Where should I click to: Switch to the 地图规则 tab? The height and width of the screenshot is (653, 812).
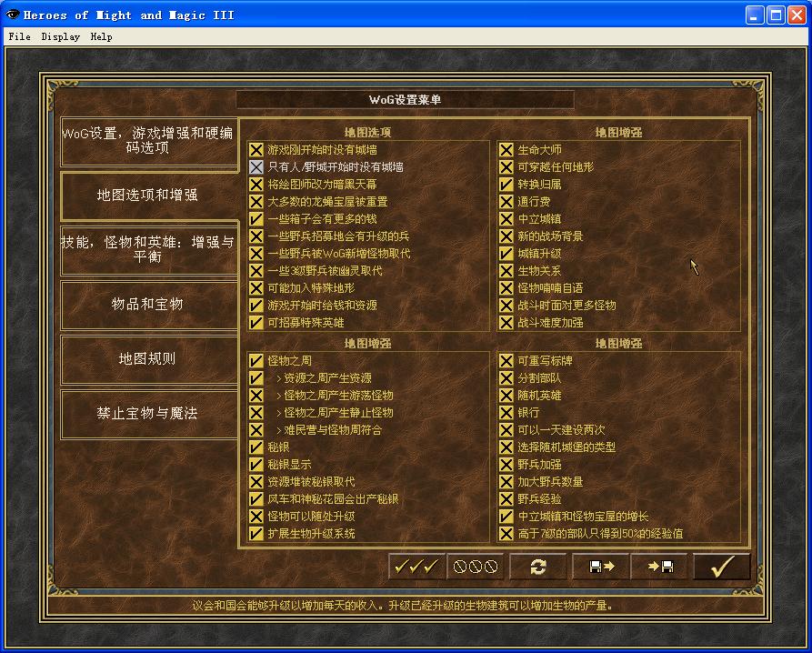point(148,359)
